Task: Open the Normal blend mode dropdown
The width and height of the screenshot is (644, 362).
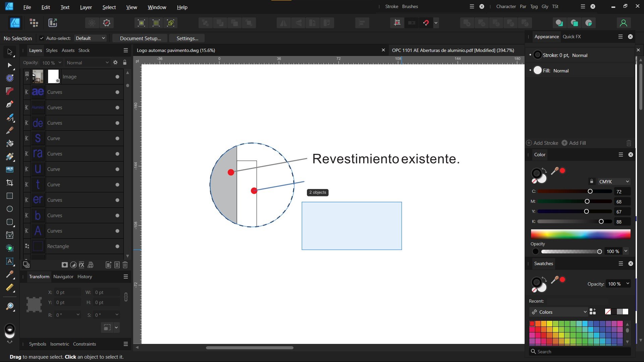Action: [x=88, y=63]
